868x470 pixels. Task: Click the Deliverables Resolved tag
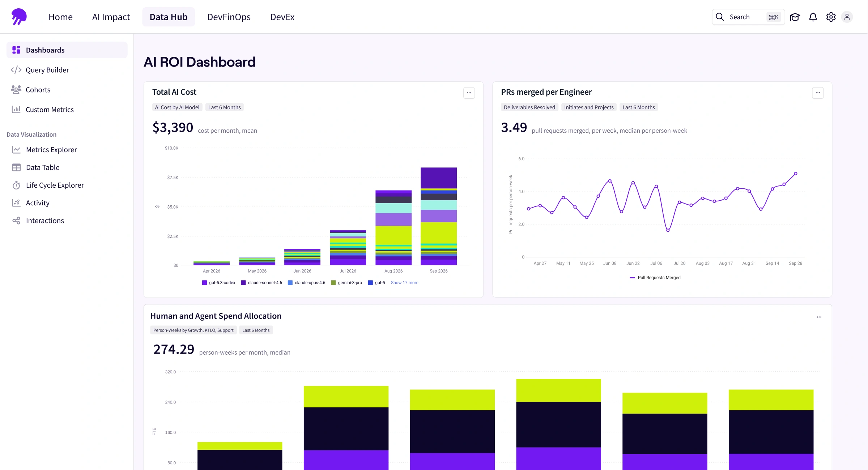click(x=529, y=107)
